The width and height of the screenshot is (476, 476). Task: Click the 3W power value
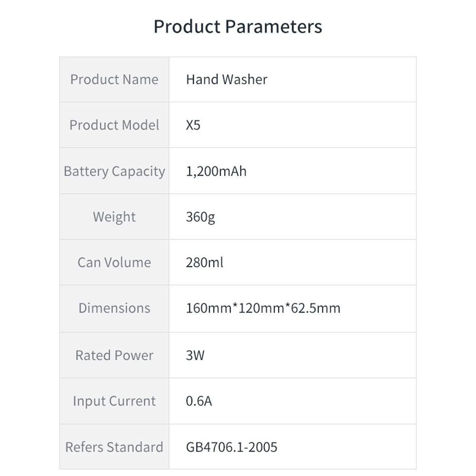coord(195,355)
